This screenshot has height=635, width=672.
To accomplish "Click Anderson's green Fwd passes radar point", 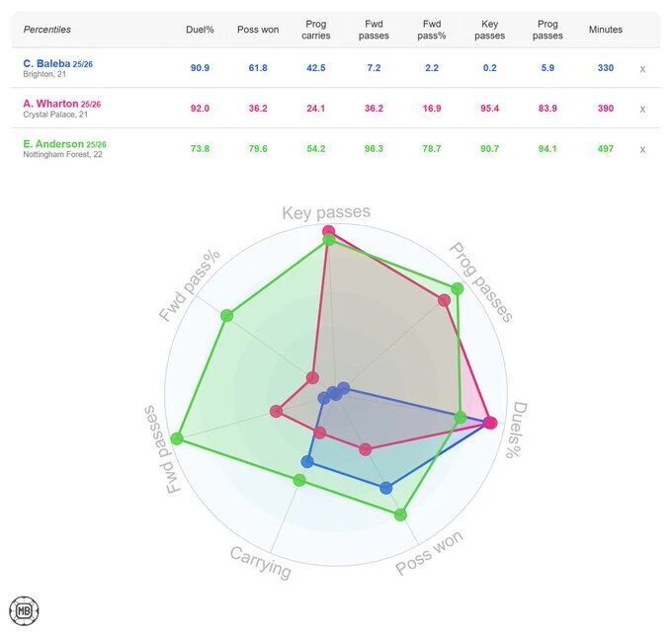I will pos(178,438).
